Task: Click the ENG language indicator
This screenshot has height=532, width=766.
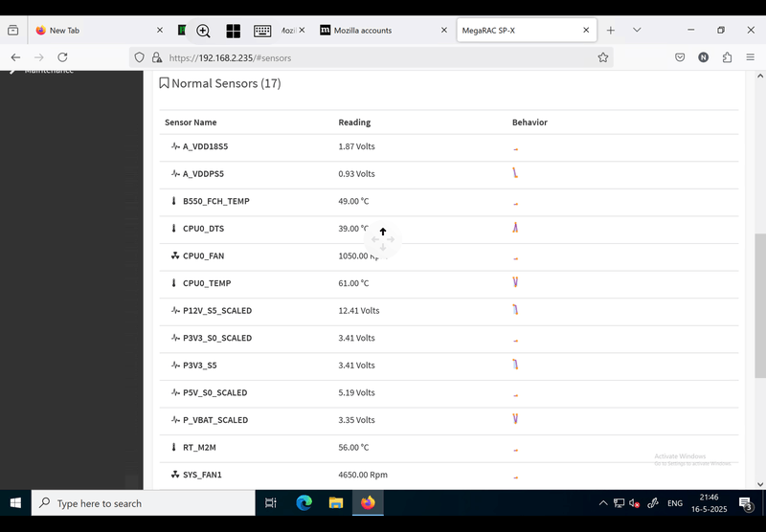Action: coord(675,503)
